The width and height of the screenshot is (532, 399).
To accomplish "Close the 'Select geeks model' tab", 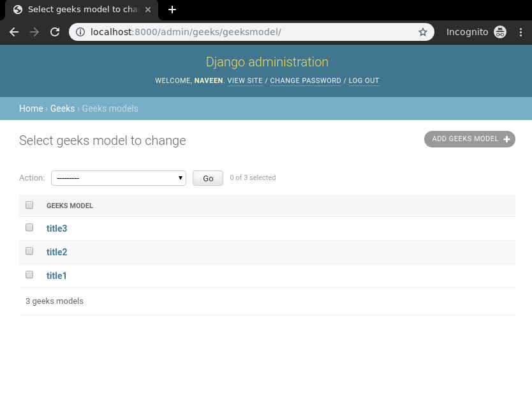I will (148, 10).
